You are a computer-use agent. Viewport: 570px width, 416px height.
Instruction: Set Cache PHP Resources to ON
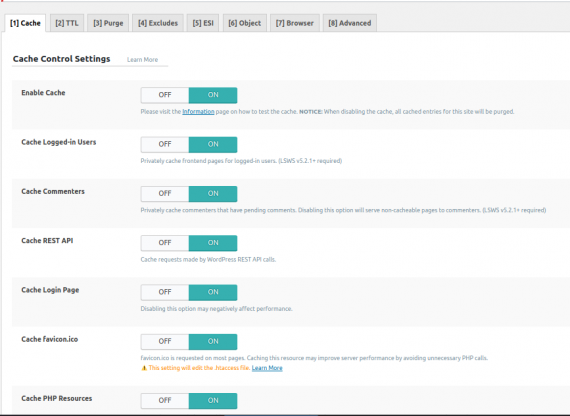pyautogui.click(x=213, y=400)
